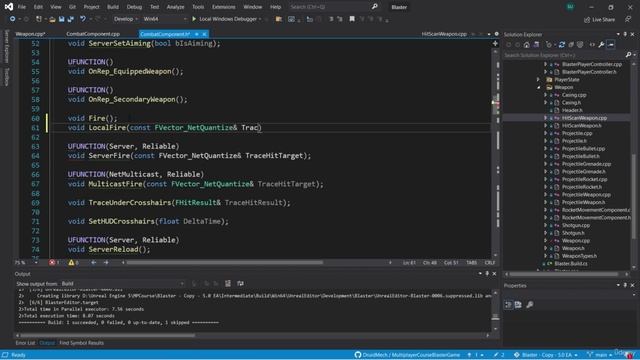Click the Undo arrow icon
640x360 pixels.
(83, 19)
